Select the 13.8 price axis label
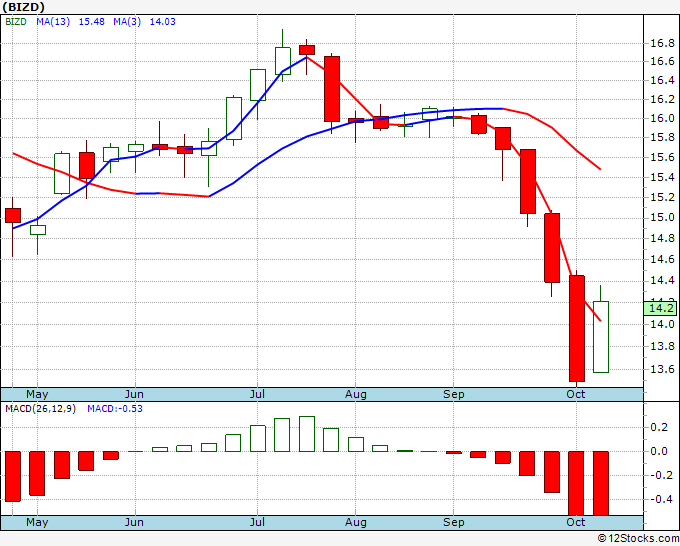This screenshot has width=680, height=546. (662, 347)
